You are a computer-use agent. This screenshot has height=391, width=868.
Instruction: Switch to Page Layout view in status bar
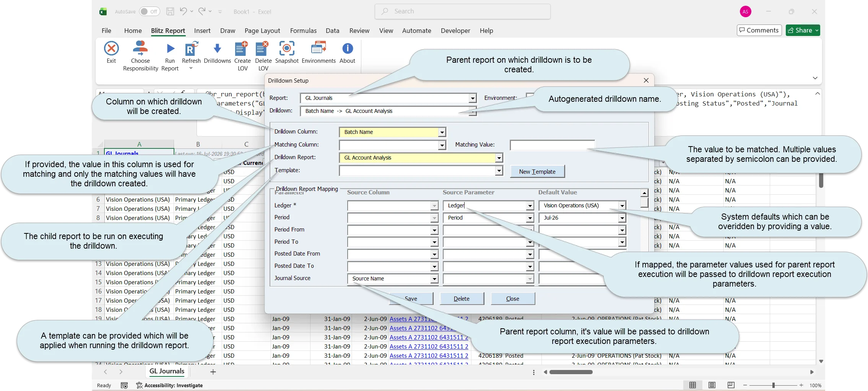click(712, 385)
